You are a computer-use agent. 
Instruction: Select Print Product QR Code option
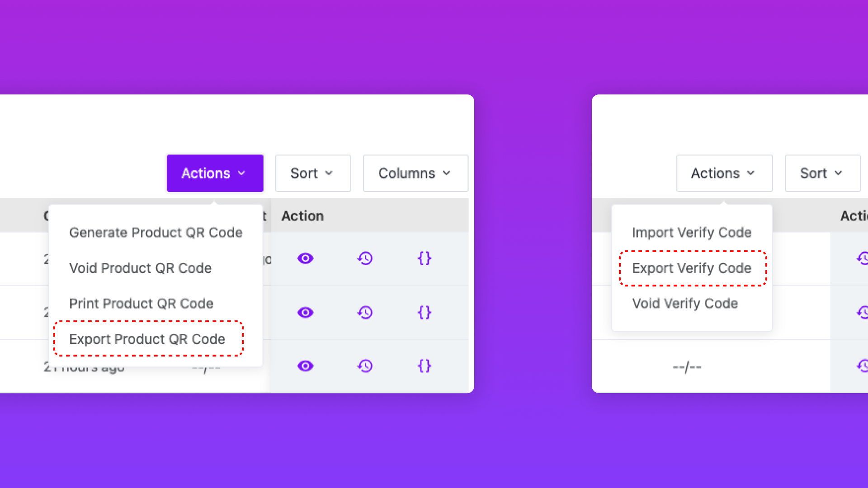click(141, 304)
